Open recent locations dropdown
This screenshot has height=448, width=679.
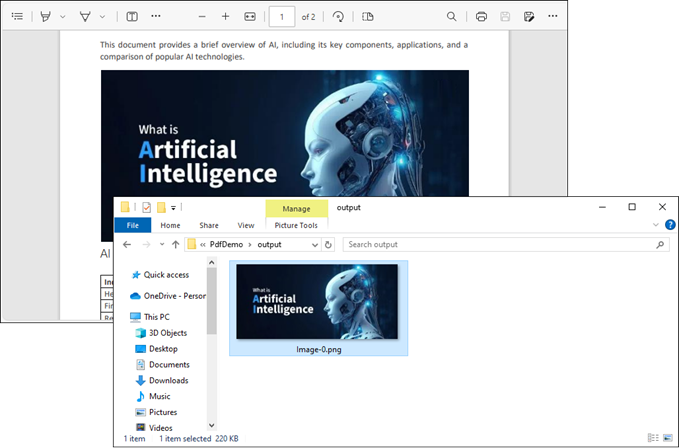pyautogui.click(x=162, y=245)
